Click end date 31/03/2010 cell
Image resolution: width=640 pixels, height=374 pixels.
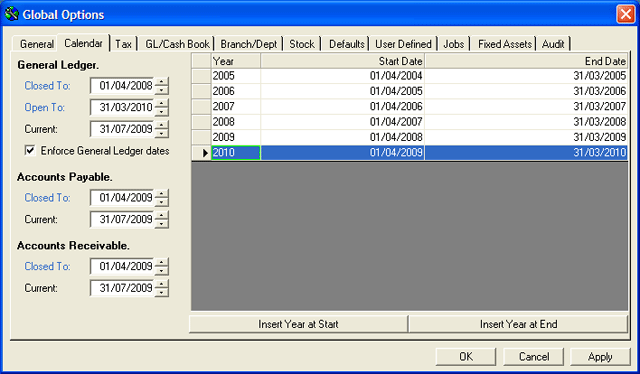pyautogui.click(x=526, y=153)
